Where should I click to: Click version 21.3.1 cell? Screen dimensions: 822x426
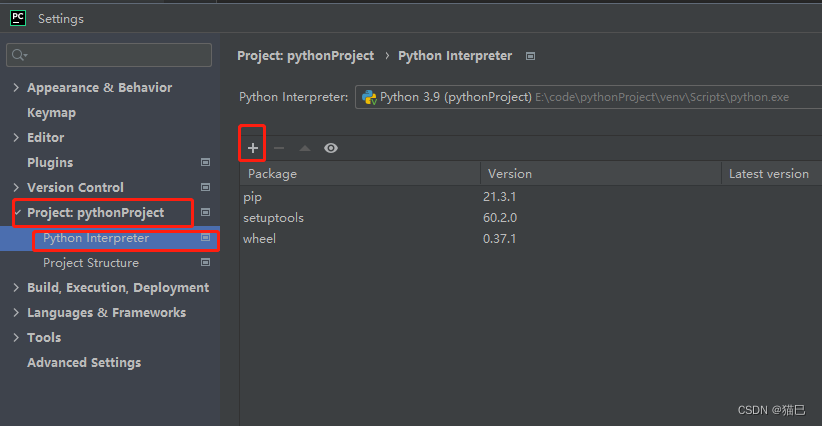[500, 197]
